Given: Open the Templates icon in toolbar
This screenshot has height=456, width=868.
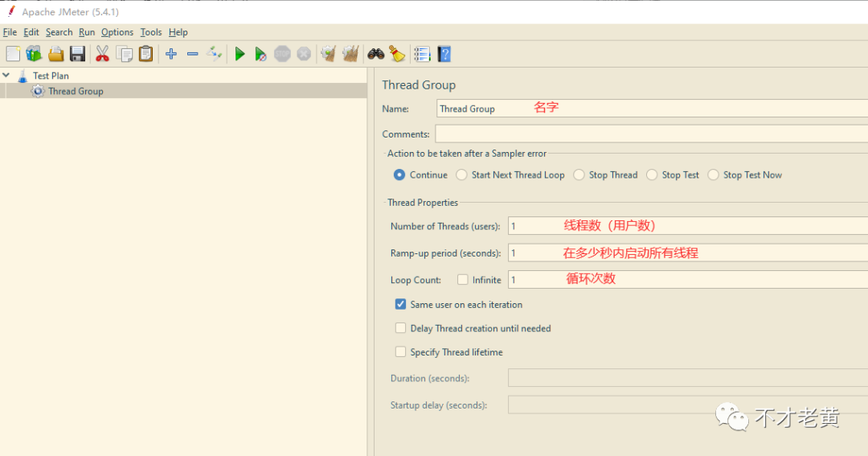Looking at the screenshot, I should click(34, 54).
